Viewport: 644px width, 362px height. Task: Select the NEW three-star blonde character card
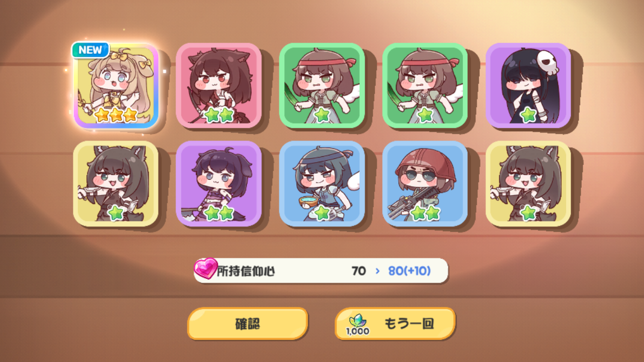click(116, 86)
